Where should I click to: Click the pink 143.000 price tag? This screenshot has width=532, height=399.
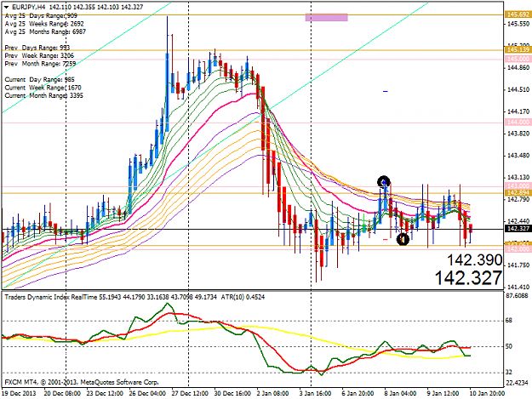click(518, 185)
